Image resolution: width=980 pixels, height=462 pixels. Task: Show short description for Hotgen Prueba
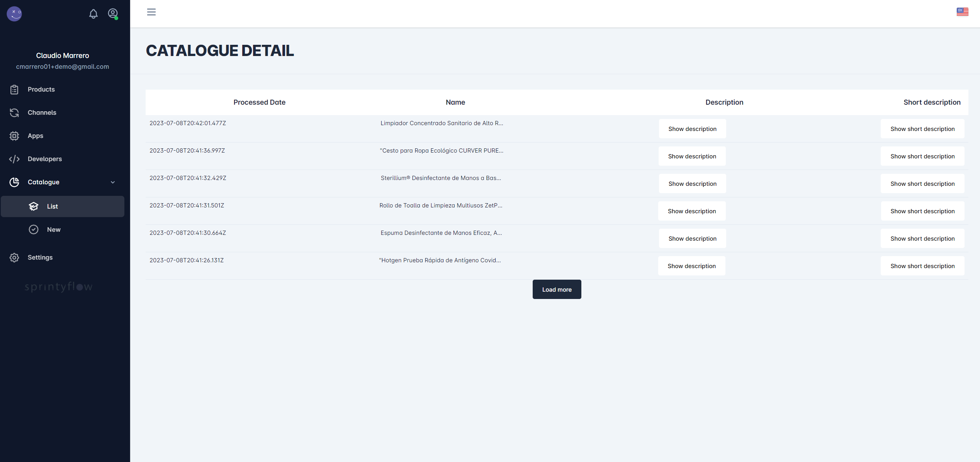click(922, 266)
